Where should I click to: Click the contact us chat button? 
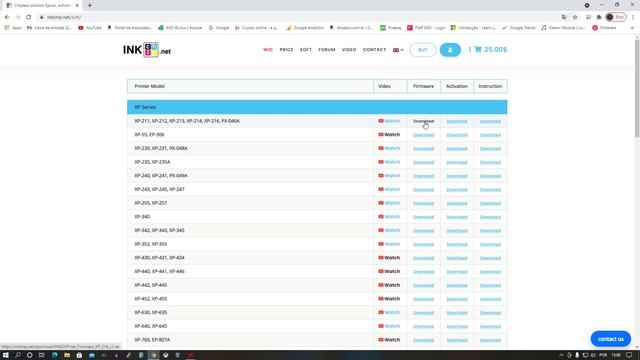coord(611,339)
